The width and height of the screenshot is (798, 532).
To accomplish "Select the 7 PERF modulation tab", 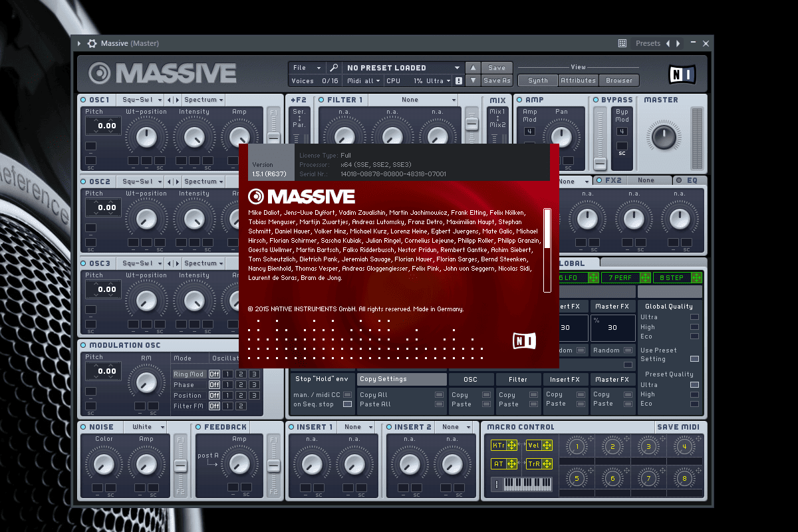I will tap(626, 278).
